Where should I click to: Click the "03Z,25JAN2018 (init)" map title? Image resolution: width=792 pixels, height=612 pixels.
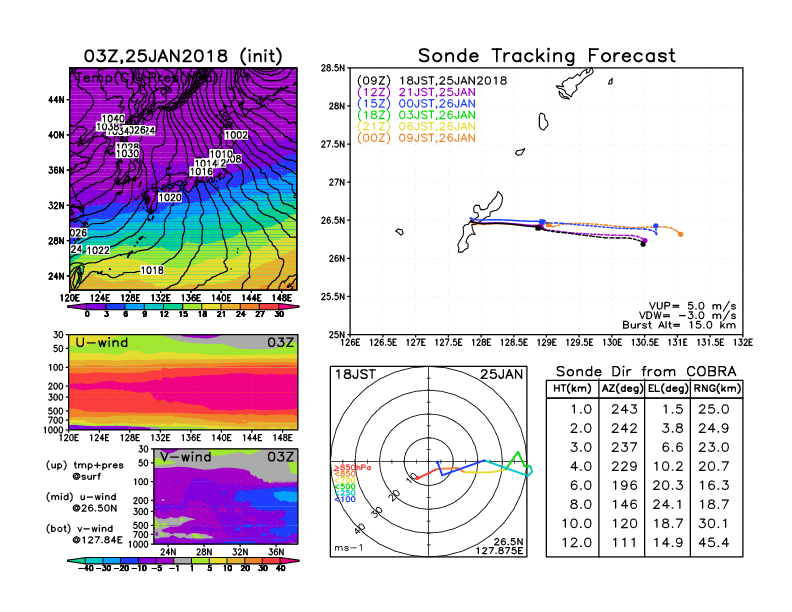coord(183,56)
